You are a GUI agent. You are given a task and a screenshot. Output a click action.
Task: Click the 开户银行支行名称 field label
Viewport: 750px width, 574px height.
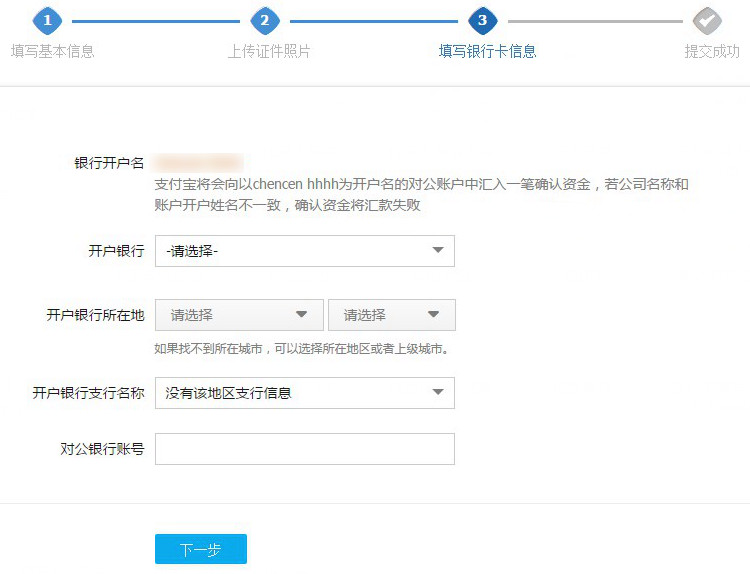click(88, 393)
